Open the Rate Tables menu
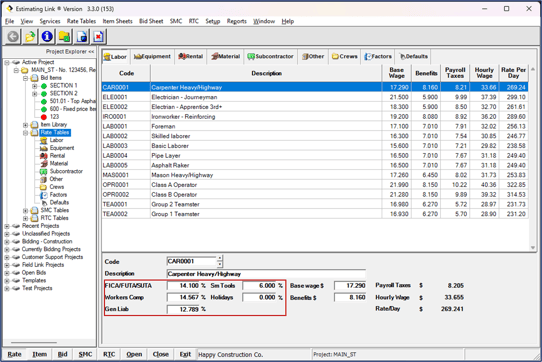This screenshot has height=362, width=542. coord(81,21)
